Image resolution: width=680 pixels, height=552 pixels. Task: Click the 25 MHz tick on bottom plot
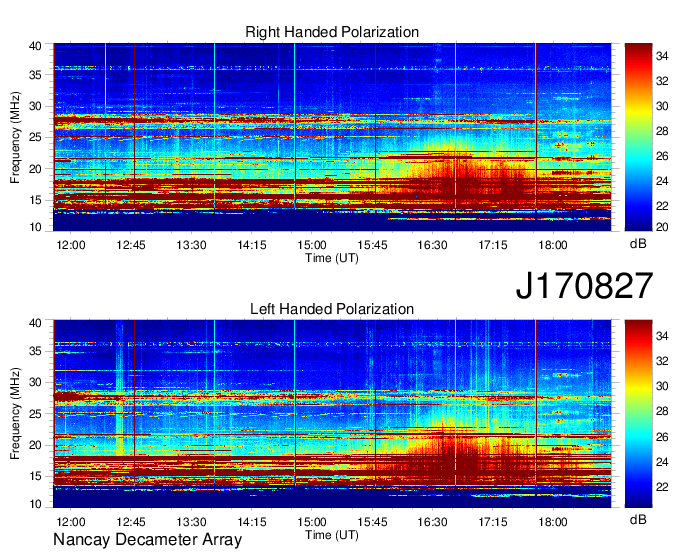(x=36, y=414)
